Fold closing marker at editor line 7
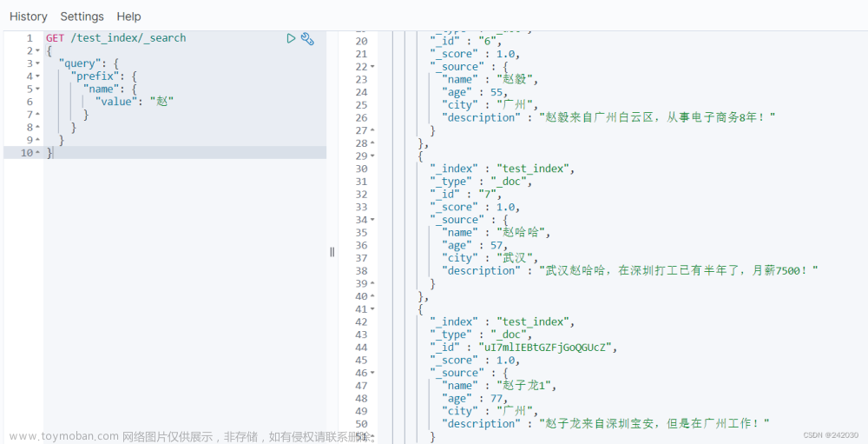This screenshot has height=444, width=868. click(x=37, y=115)
